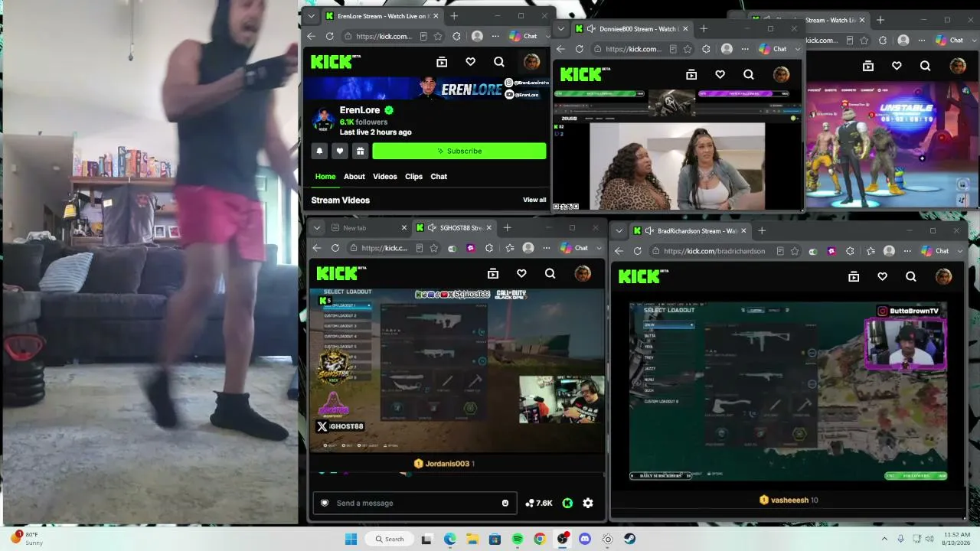Click the green Kick icon in SGHOST88 chat
The width and height of the screenshot is (980, 551).
[567, 503]
